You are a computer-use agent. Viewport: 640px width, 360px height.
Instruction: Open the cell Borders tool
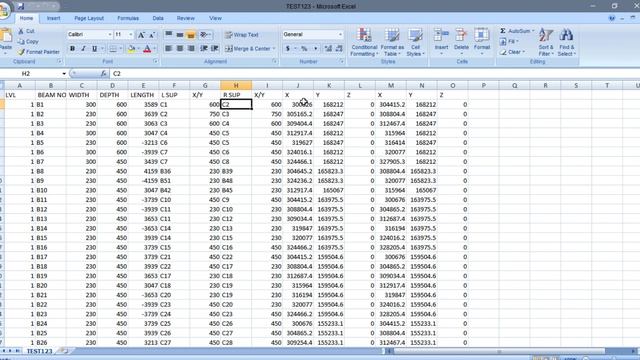(113, 49)
